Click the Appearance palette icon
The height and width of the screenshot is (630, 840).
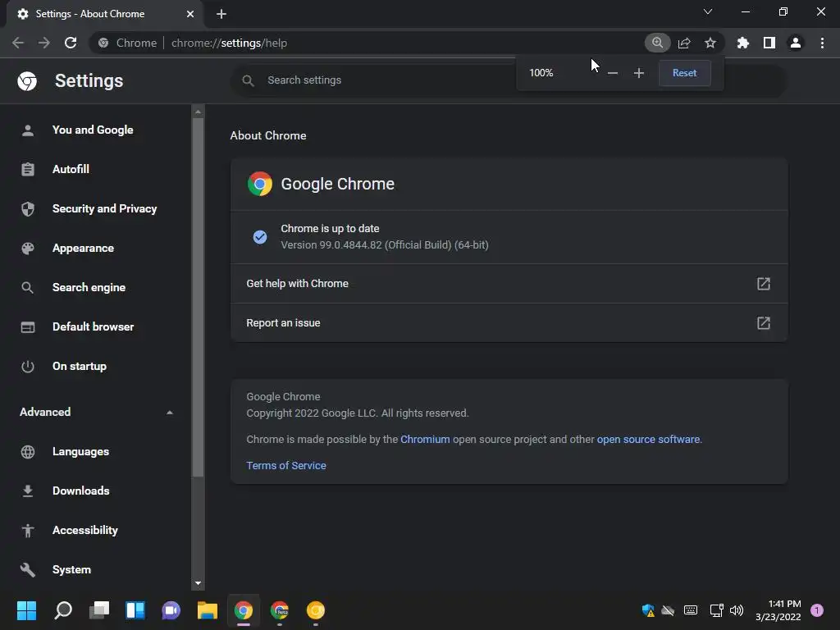pos(28,248)
